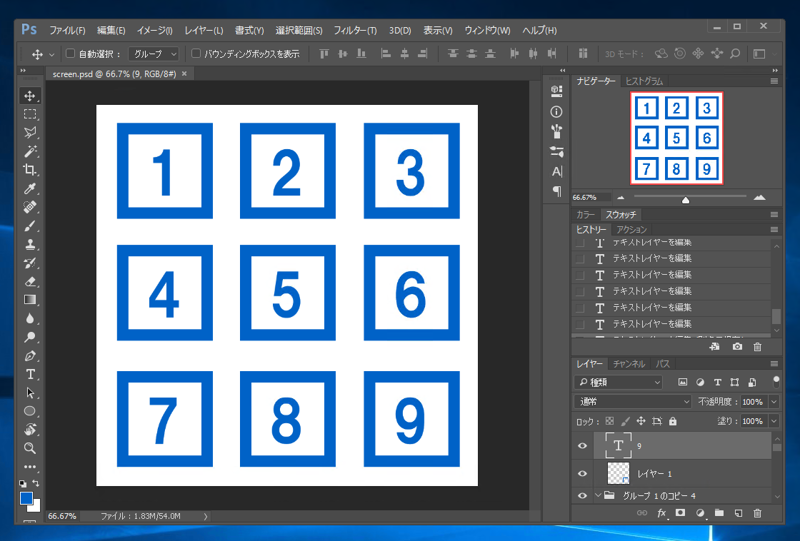Open the 通常 blend mode dropdown
800x541 pixels.
pos(633,402)
